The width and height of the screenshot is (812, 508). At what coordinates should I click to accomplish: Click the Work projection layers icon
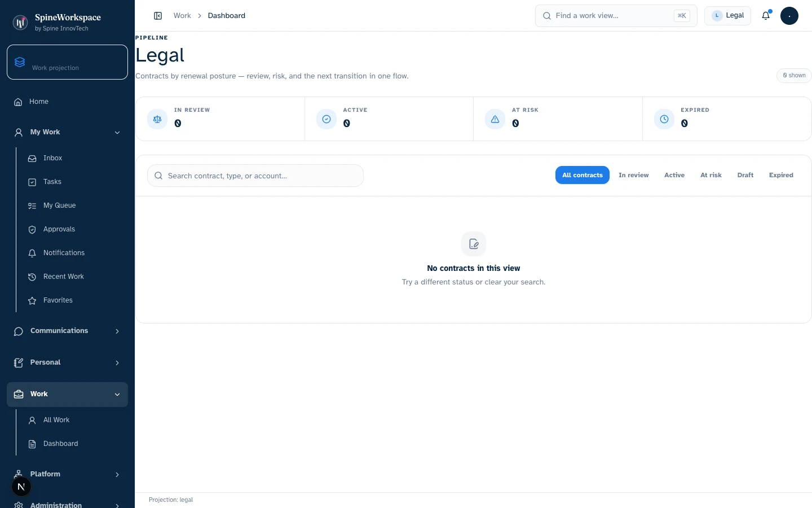tap(20, 62)
